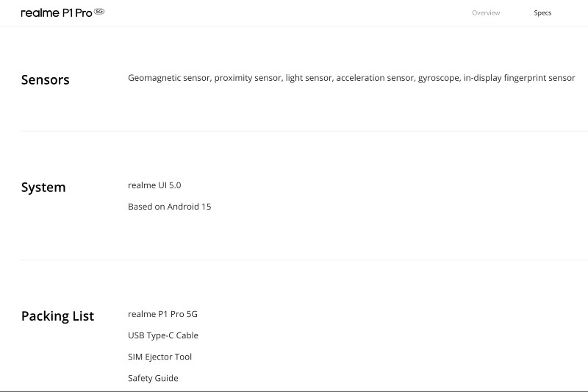Click the 'SIM Ejector Tool' item
Image resolution: width=588 pixels, height=392 pixels.
click(x=159, y=357)
